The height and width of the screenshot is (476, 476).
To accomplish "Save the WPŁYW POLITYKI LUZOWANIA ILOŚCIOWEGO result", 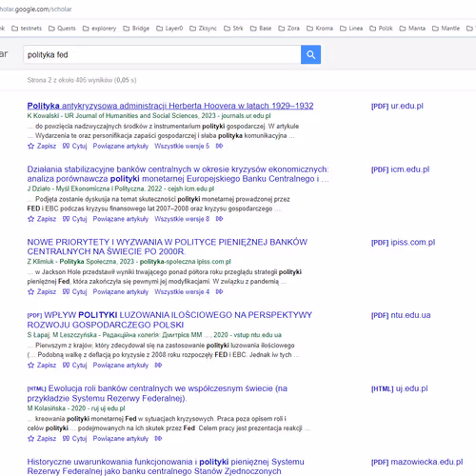I will (x=42, y=366).
